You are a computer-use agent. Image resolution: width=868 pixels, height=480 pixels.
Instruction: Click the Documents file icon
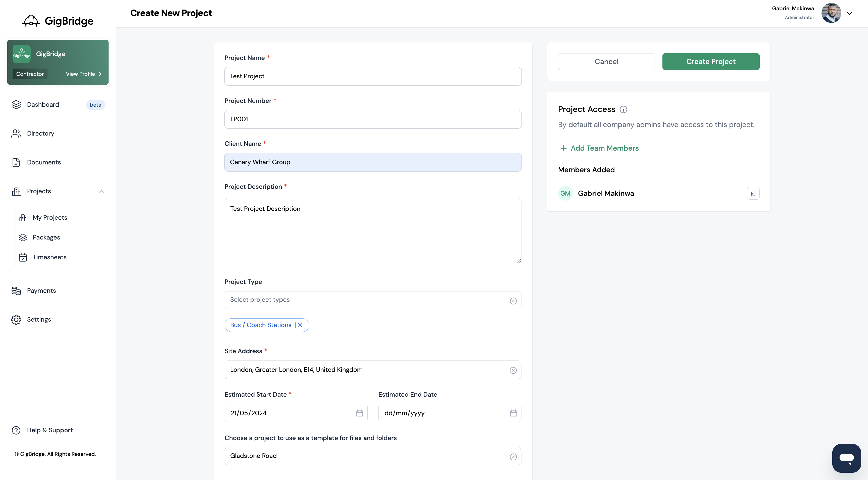tap(16, 163)
